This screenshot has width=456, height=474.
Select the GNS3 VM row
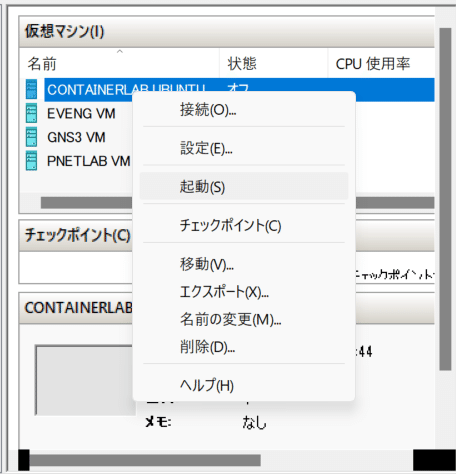(77, 137)
